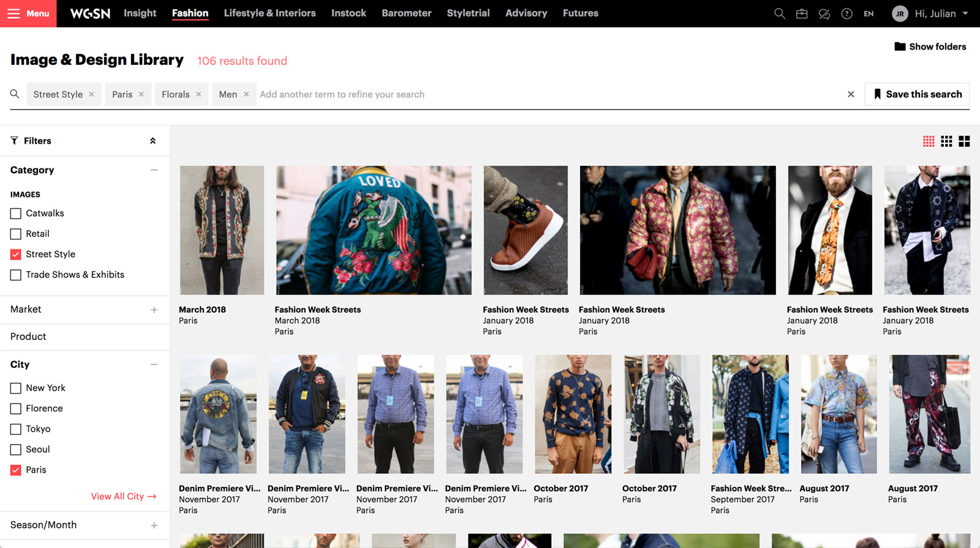Open the Loved embroidered jacket thumbnail
Screen dimensions: 980x548
point(374,230)
